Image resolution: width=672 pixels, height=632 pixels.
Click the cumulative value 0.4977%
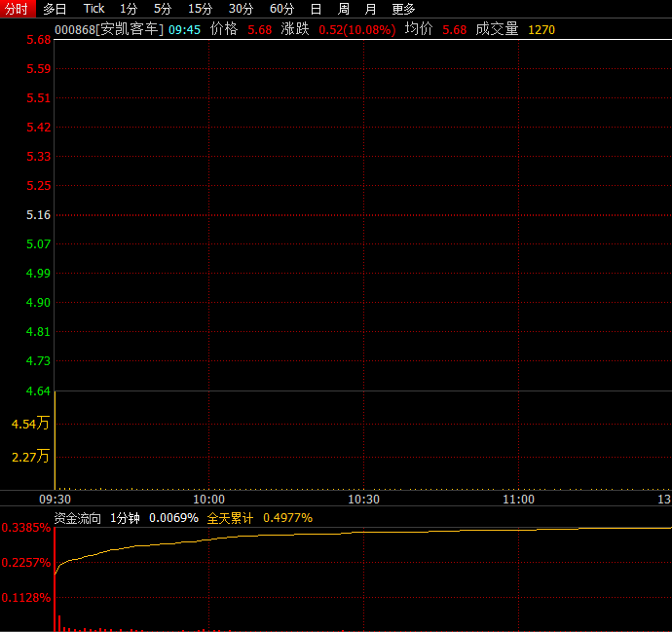(288, 518)
